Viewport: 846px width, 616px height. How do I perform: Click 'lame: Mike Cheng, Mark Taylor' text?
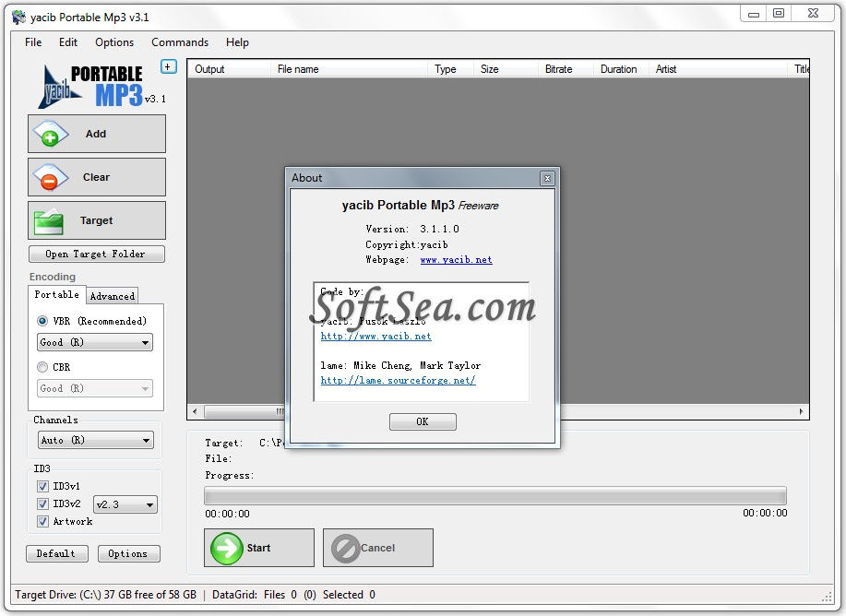pos(400,366)
